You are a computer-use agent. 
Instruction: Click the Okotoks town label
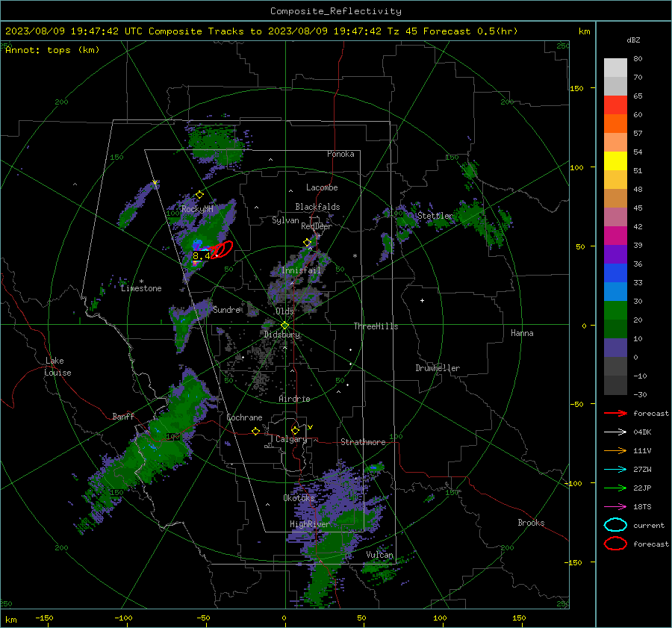pyautogui.click(x=299, y=497)
